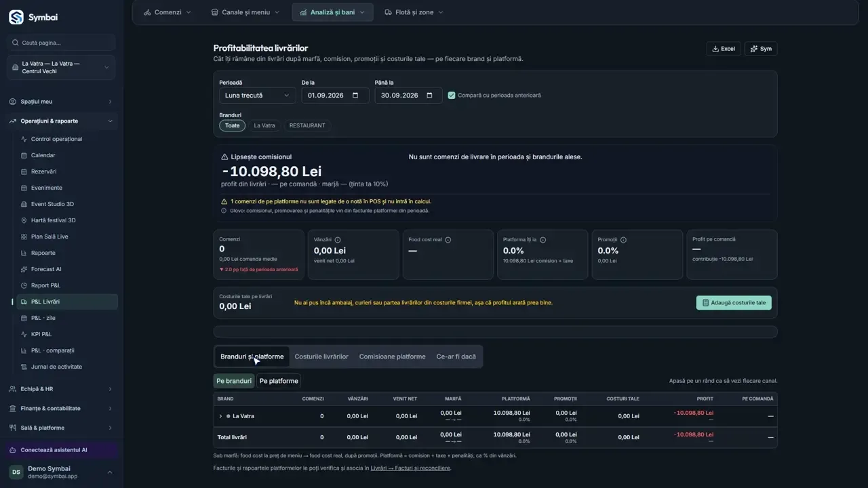This screenshot has height=488, width=868.
Task: Switch the table view to Pe platforme
Action: coord(279,381)
